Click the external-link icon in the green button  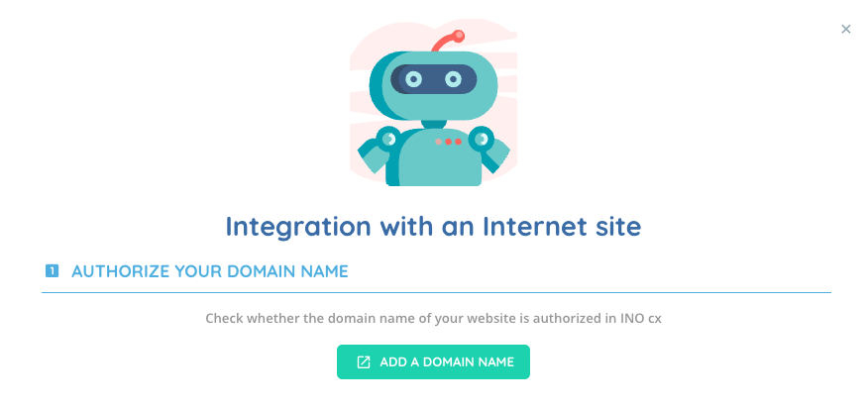363,362
